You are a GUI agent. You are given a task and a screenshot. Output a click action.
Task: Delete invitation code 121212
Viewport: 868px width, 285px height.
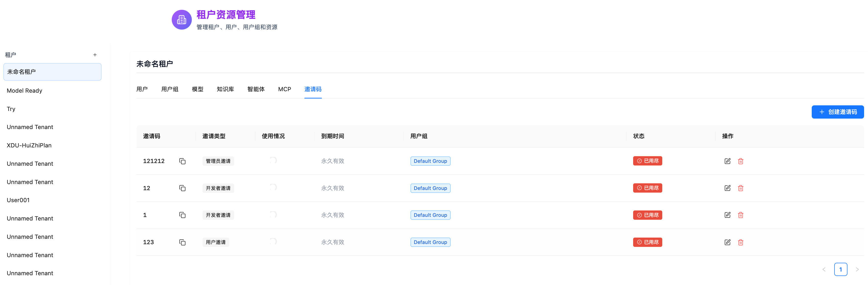740,161
